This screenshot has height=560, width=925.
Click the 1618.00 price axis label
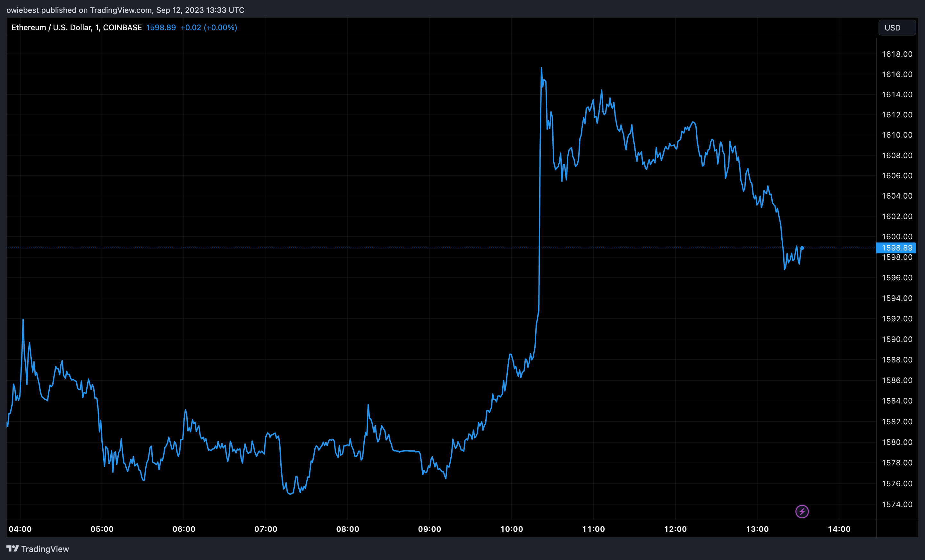coord(897,54)
